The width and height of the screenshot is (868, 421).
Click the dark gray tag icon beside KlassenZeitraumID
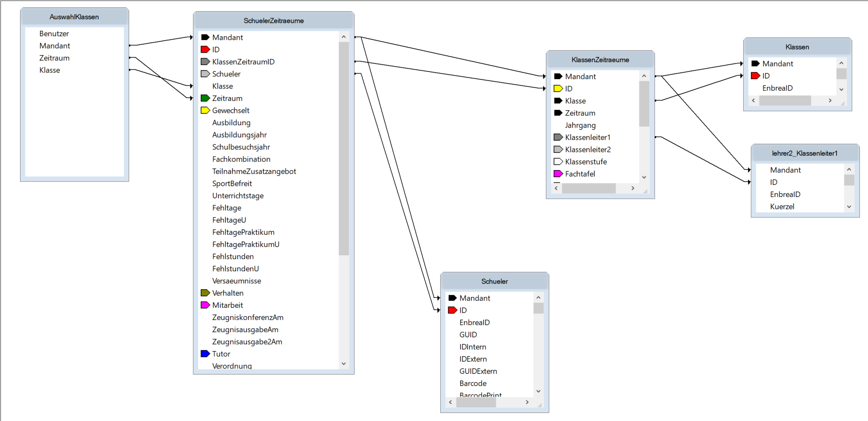tap(205, 62)
